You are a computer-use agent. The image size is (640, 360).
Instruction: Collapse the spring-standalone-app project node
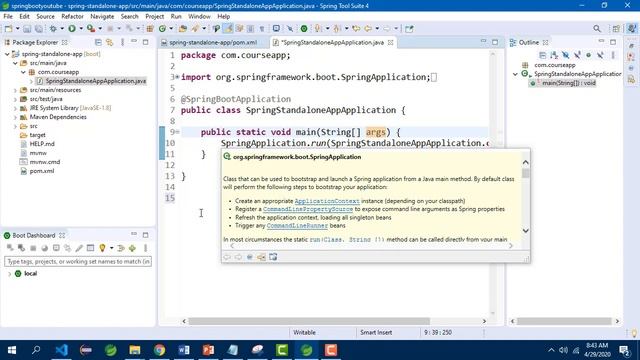(x=7, y=54)
